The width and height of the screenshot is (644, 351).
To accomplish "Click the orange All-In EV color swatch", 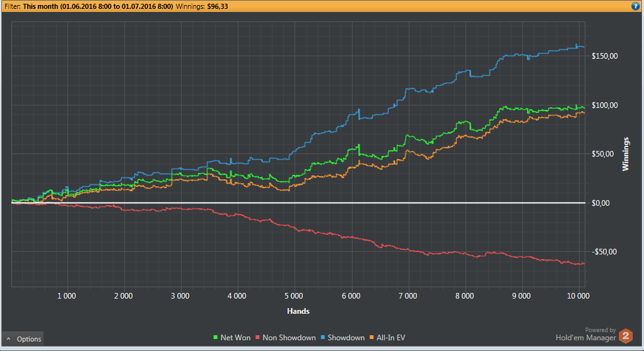I will click(x=372, y=338).
